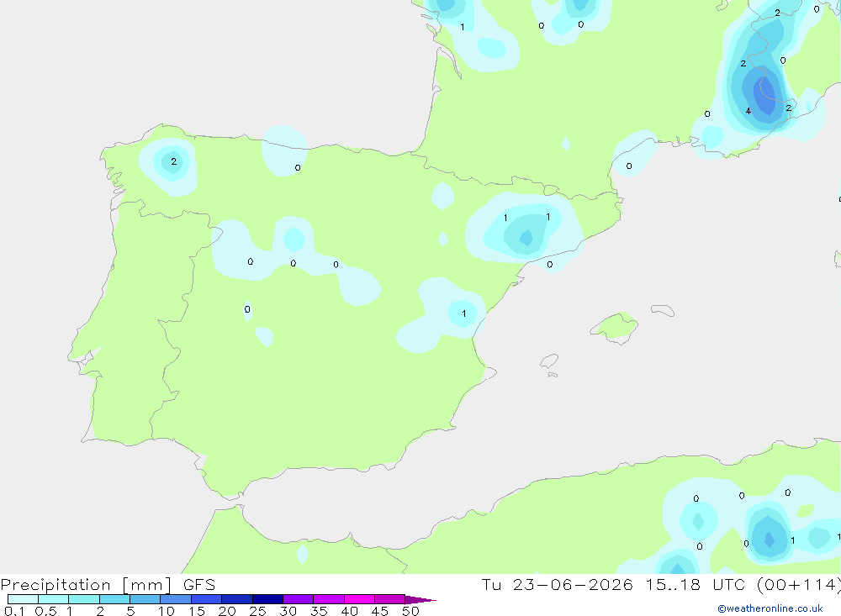
Task: Select magenta swatch between 40 and 45
Action: [359, 599]
